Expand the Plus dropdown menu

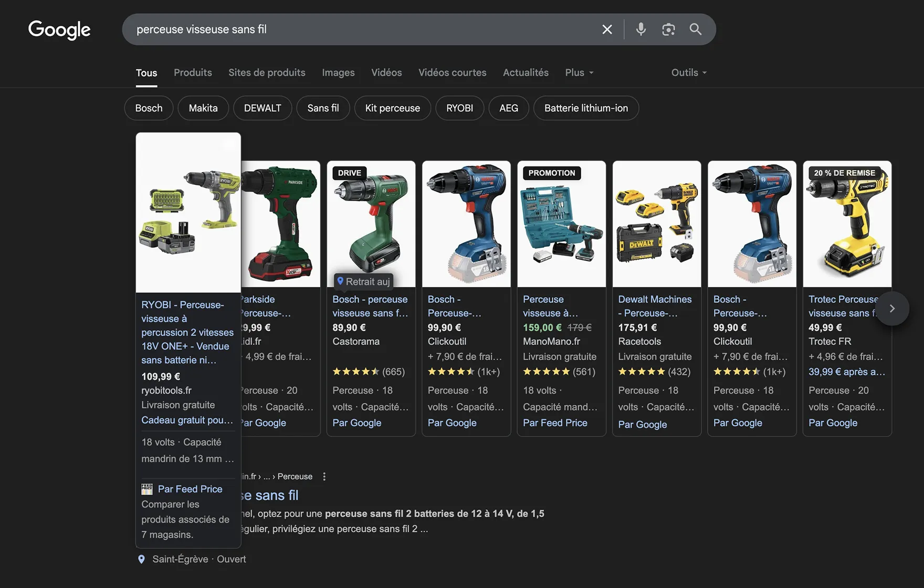pyautogui.click(x=579, y=72)
